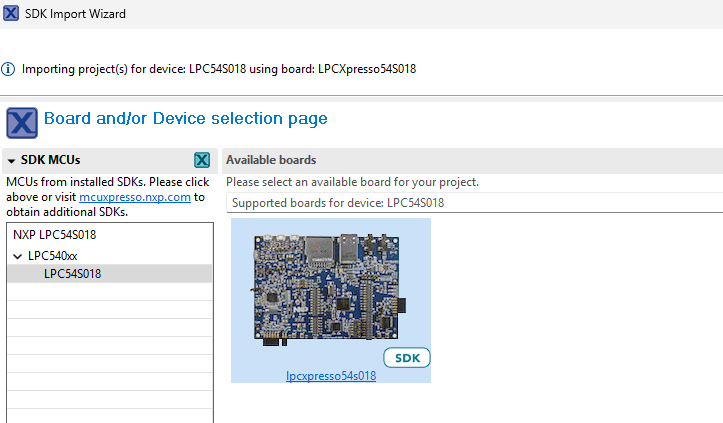Open the mcuxpresso.nxp.com link
Image resolution: width=723 pixels, height=423 pixels.
135,197
